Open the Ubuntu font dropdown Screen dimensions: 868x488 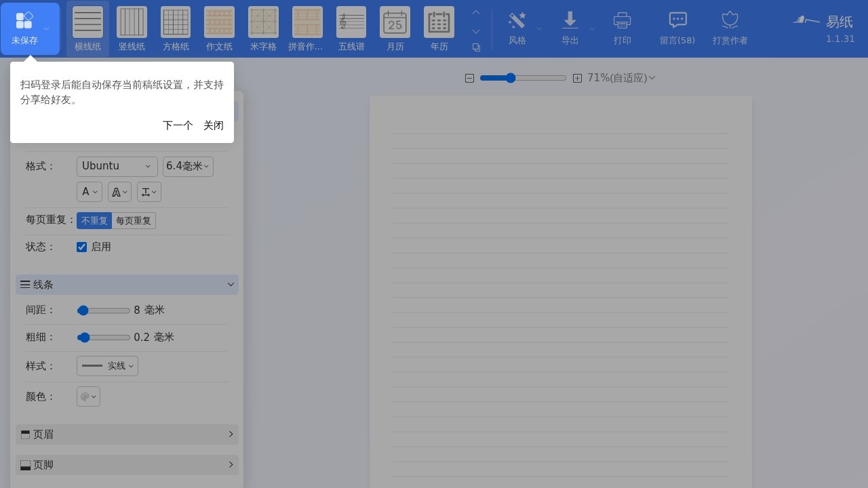coord(117,166)
